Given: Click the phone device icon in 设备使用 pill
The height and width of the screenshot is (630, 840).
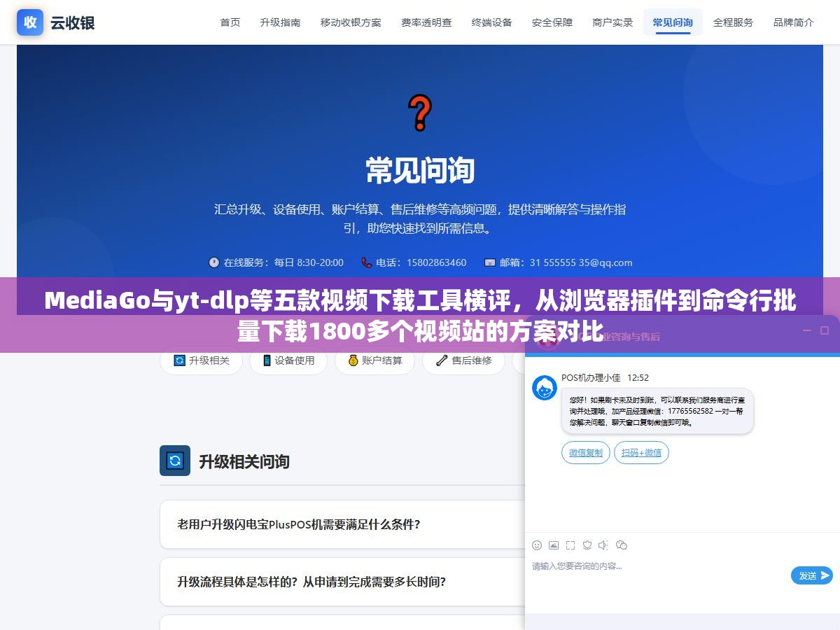Looking at the screenshot, I should [267, 360].
